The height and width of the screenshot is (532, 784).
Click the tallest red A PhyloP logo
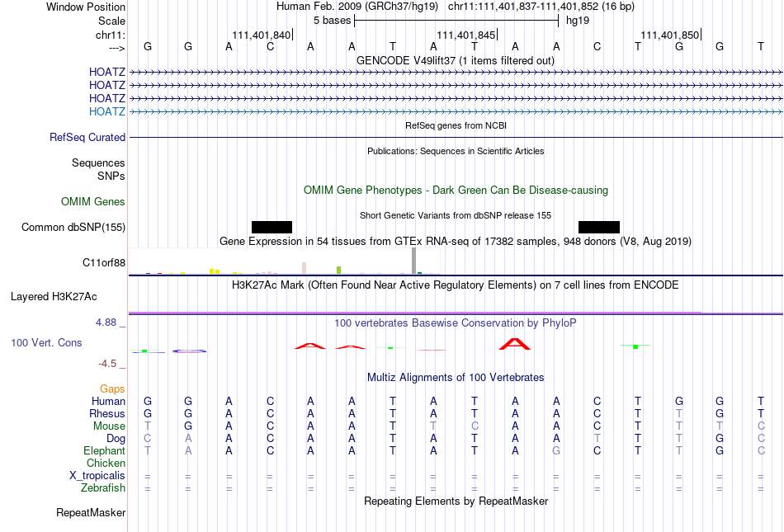click(x=515, y=344)
